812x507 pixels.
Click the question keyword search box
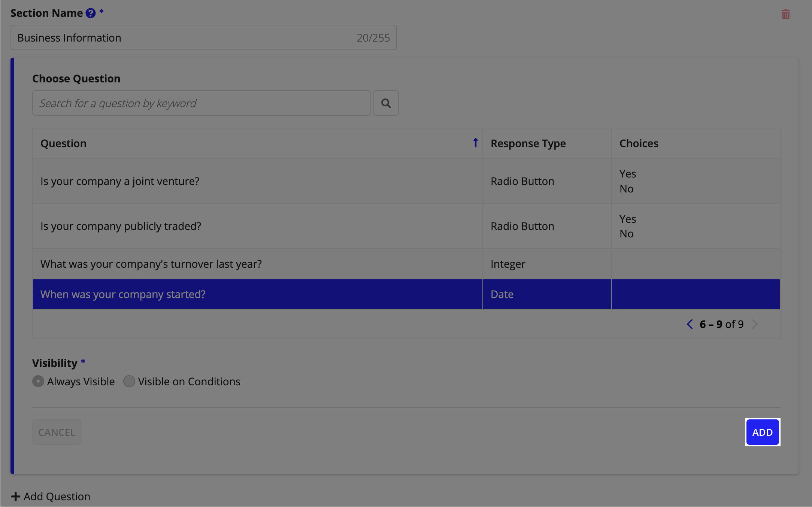pos(202,103)
